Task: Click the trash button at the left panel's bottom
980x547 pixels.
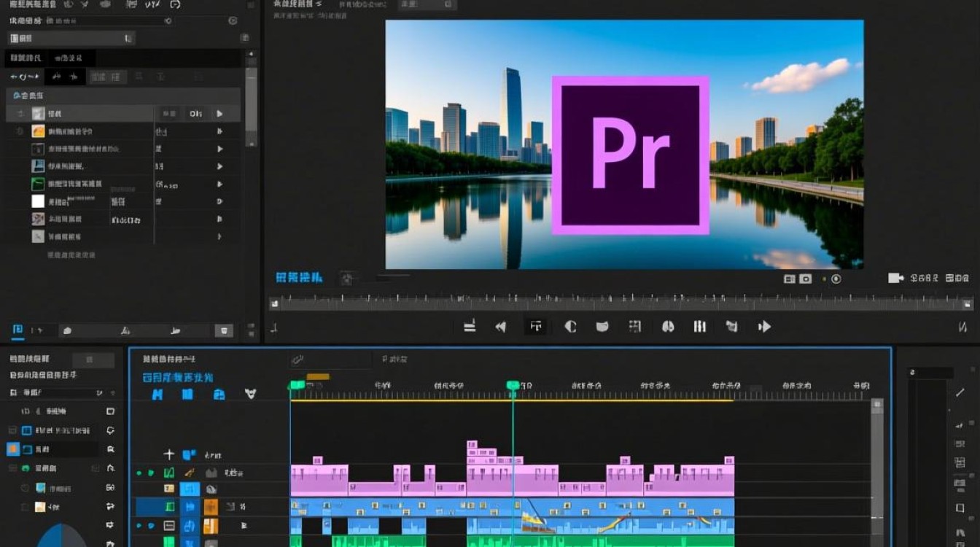Action: coord(224,330)
